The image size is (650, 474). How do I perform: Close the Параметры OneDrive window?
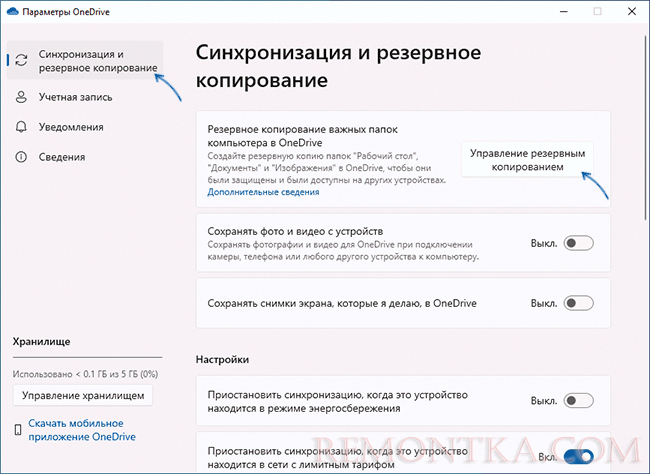pos(632,12)
